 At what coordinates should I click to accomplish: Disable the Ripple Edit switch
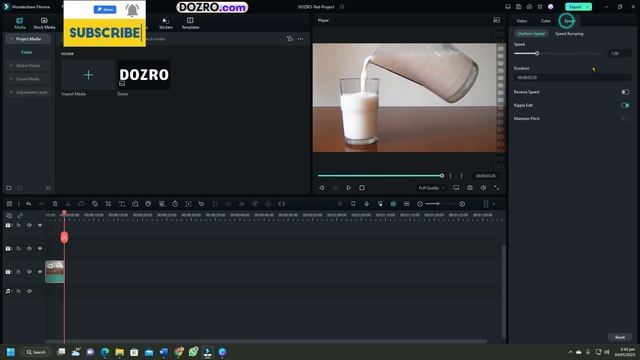(625, 105)
